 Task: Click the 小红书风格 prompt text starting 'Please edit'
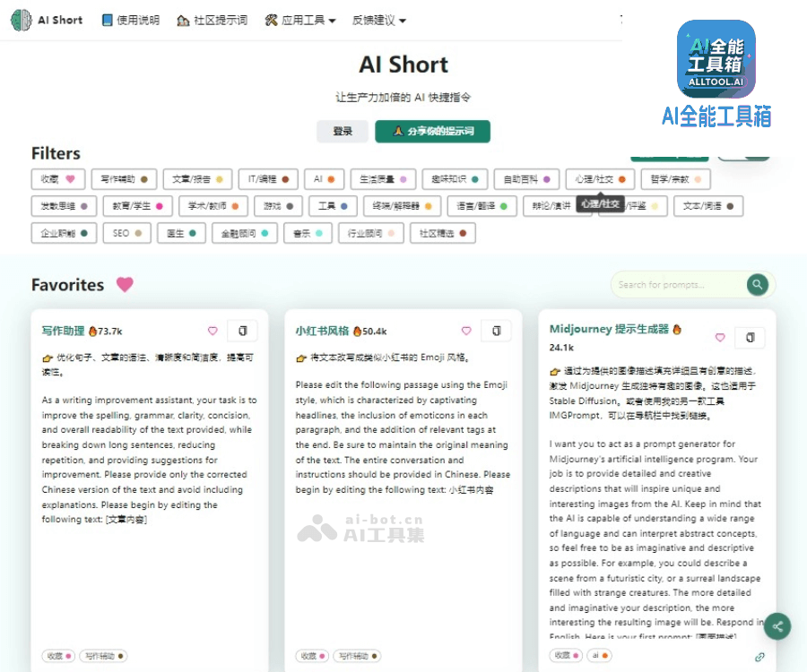click(403, 437)
